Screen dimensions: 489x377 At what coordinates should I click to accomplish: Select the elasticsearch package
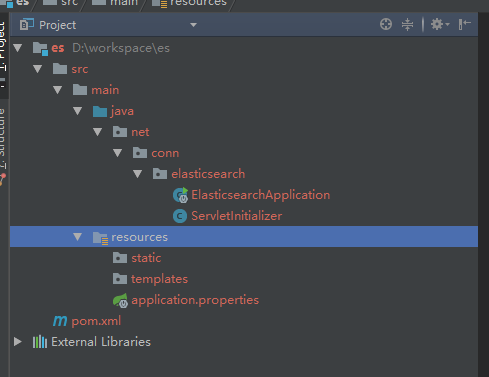208,174
